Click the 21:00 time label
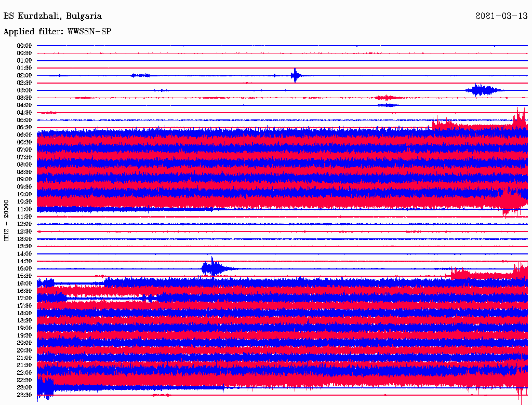532x405 pixels. tap(24, 358)
